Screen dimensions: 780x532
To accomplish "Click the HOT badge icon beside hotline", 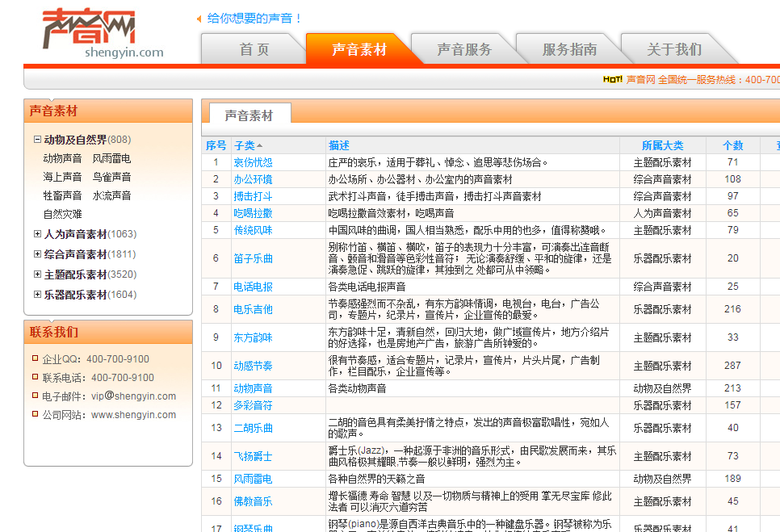I will [612, 80].
